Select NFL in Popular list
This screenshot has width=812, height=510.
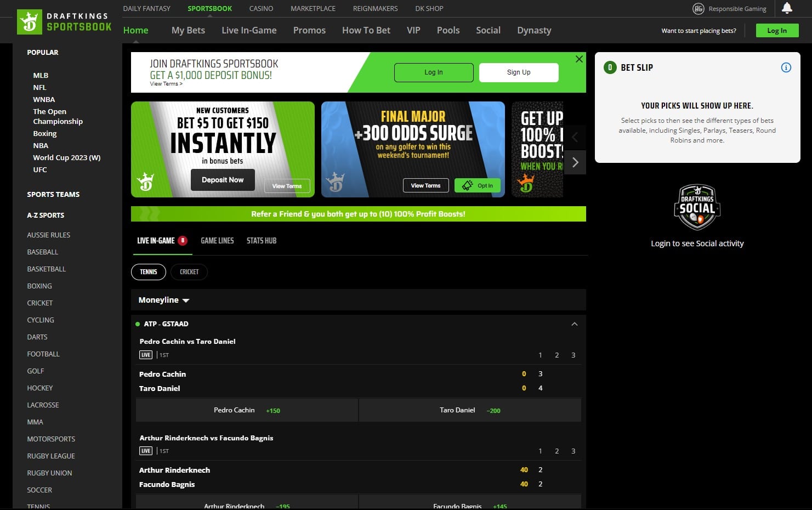click(x=39, y=87)
